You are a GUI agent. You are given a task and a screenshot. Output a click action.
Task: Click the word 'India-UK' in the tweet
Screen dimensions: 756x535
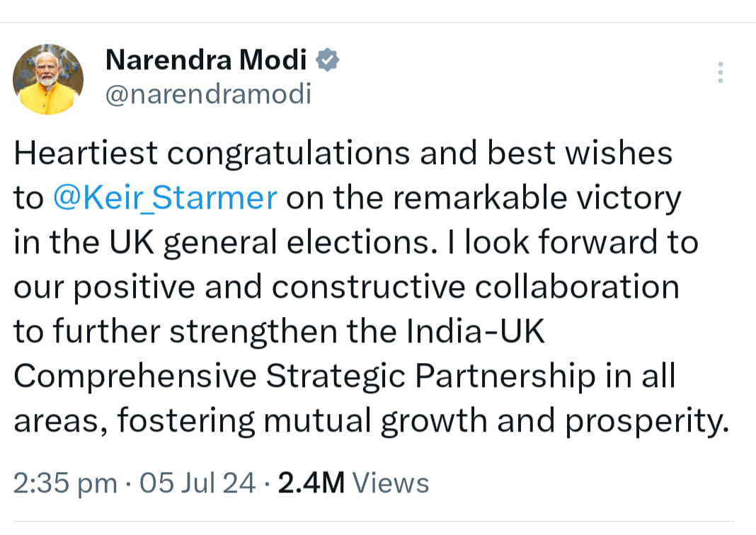(x=476, y=332)
